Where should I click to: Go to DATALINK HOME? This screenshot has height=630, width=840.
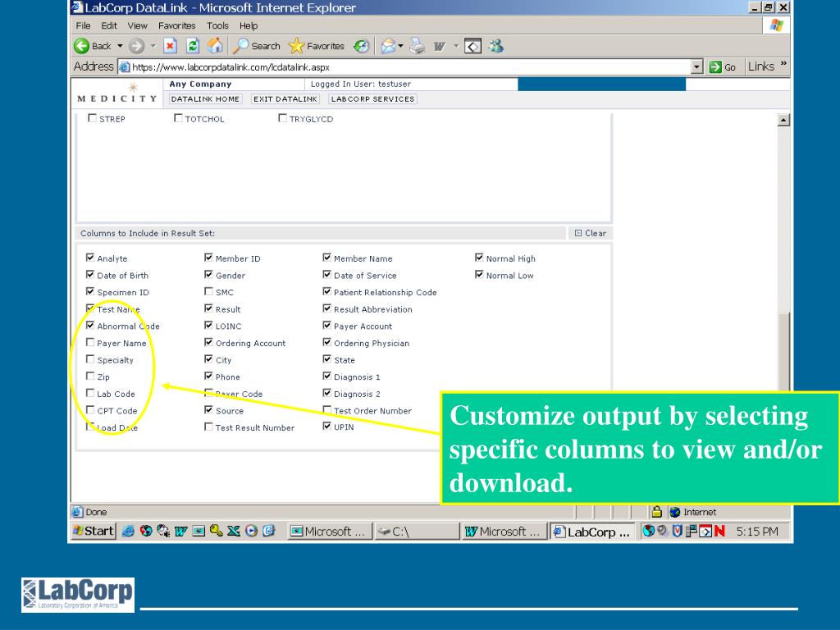(205, 99)
